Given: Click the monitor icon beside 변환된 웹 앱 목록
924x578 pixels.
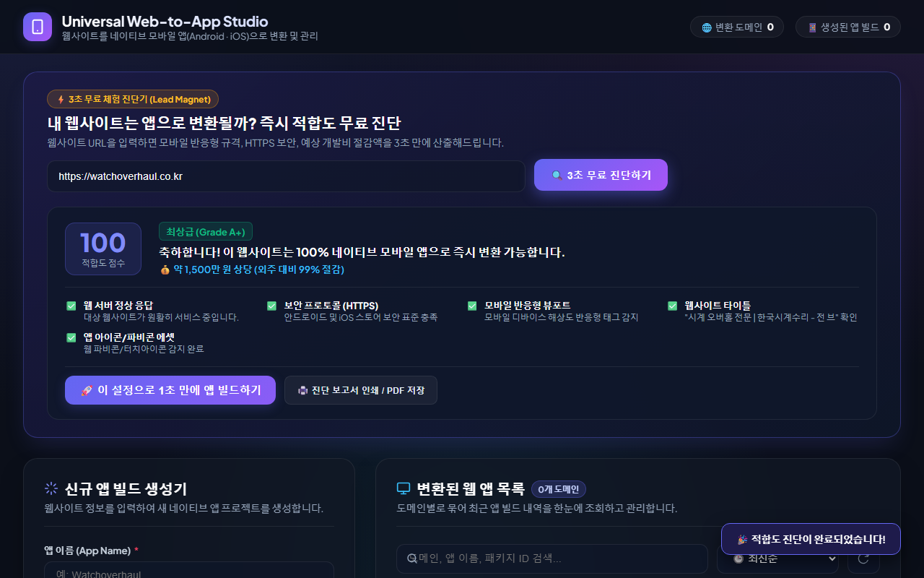Looking at the screenshot, I should [404, 489].
